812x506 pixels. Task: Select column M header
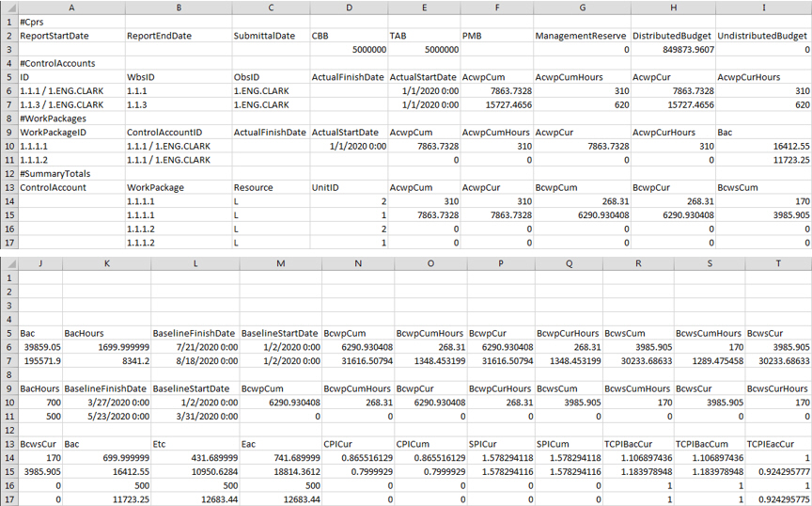coord(280,264)
